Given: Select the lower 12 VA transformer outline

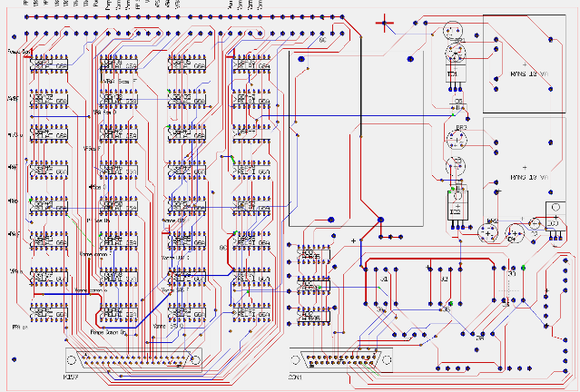Looking at the screenshot, I should click(x=528, y=167).
